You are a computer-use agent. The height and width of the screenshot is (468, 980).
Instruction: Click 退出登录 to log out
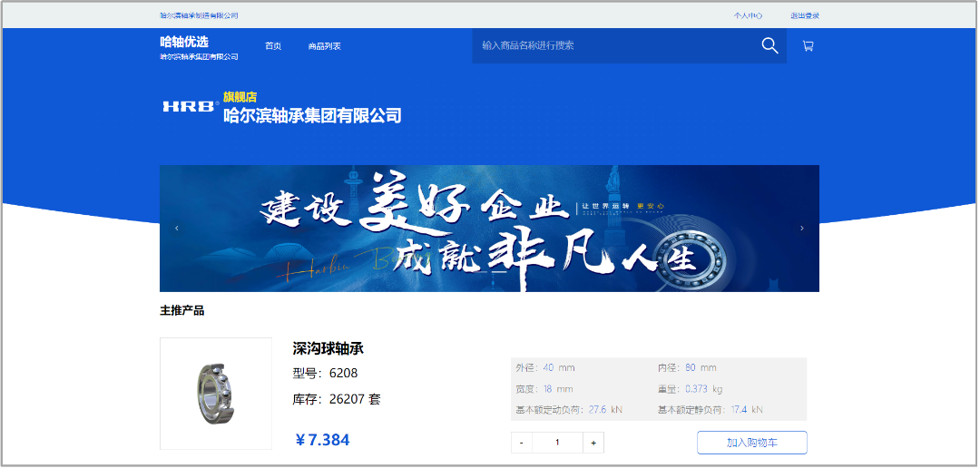[804, 15]
